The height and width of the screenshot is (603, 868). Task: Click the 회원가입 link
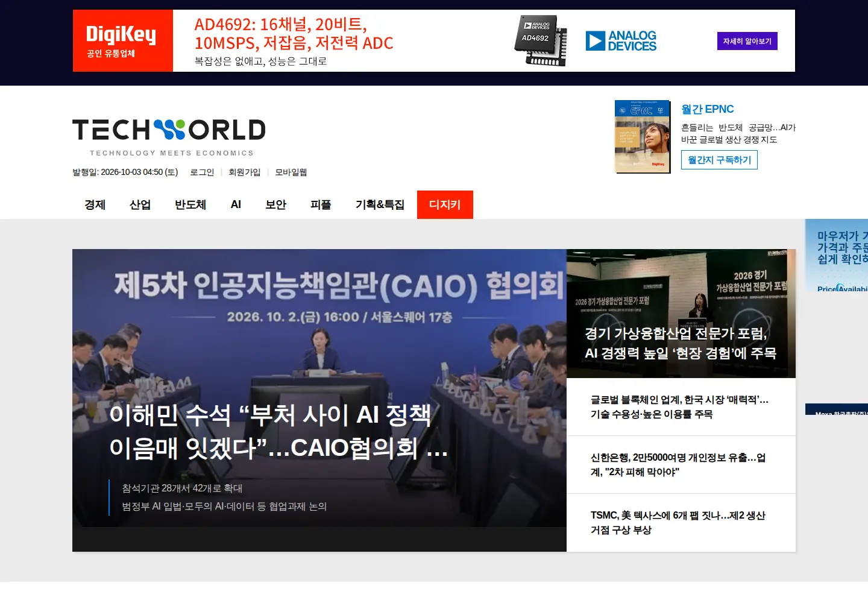coord(244,172)
